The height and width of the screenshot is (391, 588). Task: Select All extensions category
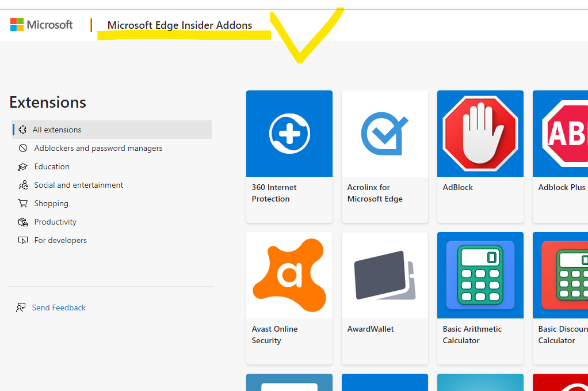[112, 130]
